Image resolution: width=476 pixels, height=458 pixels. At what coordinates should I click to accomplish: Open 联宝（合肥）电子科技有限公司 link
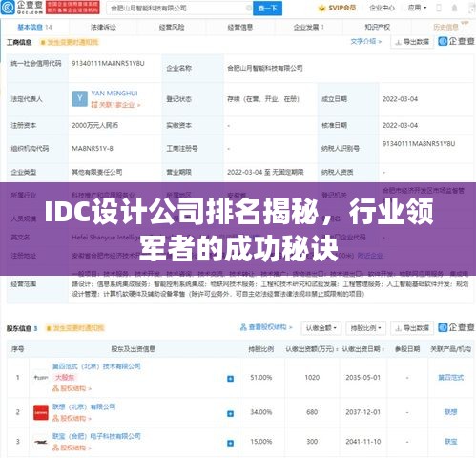tap(96, 436)
